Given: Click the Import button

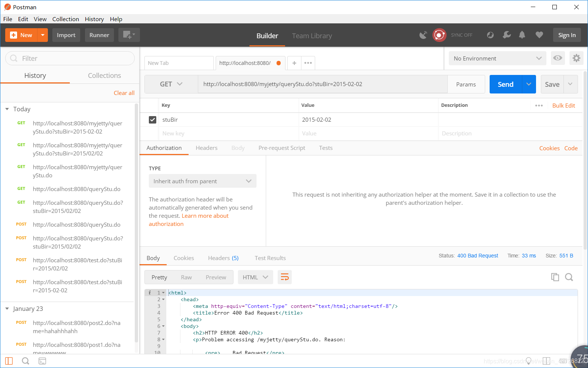Looking at the screenshot, I should [66, 35].
